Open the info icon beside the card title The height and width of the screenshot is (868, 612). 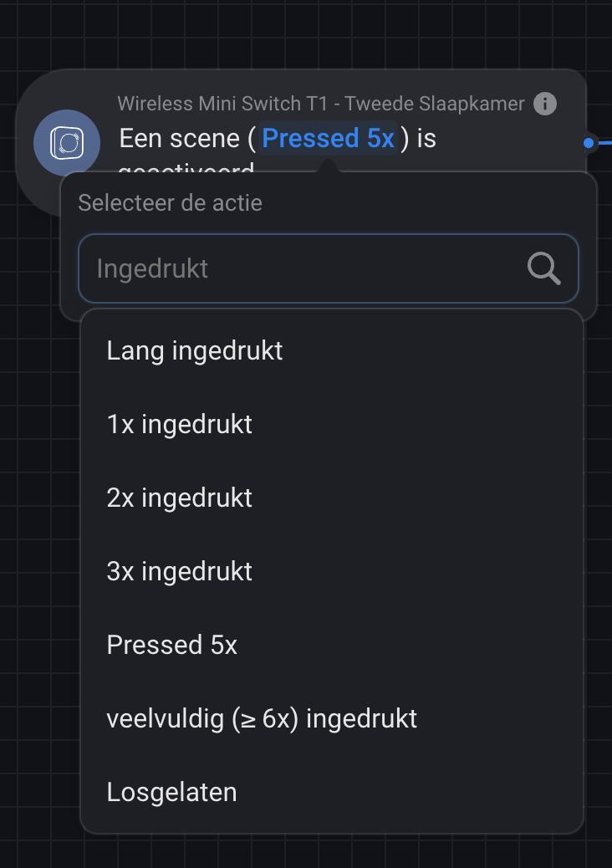click(x=545, y=104)
